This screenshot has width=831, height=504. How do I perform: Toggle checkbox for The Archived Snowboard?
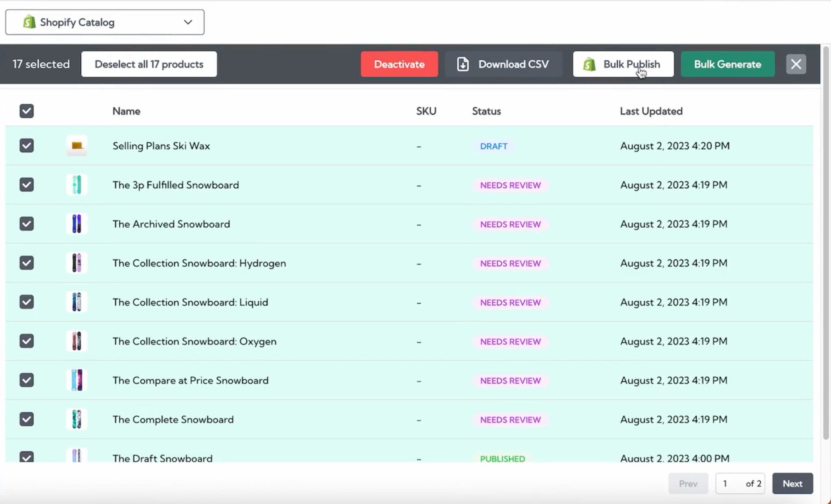[26, 224]
